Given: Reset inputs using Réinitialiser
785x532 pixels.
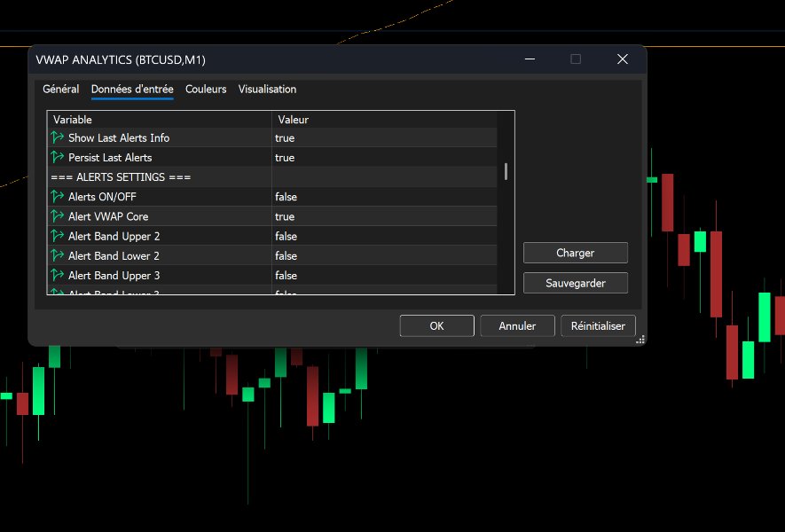Looking at the screenshot, I should [x=598, y=325].
